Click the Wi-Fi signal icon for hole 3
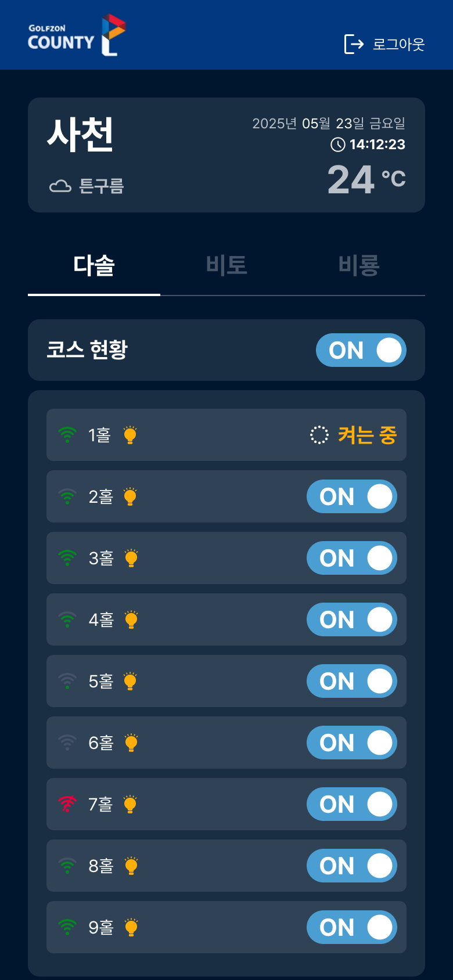Image resolution: width=453 pixels, height=980 pixels. click(x=67, y=558)
